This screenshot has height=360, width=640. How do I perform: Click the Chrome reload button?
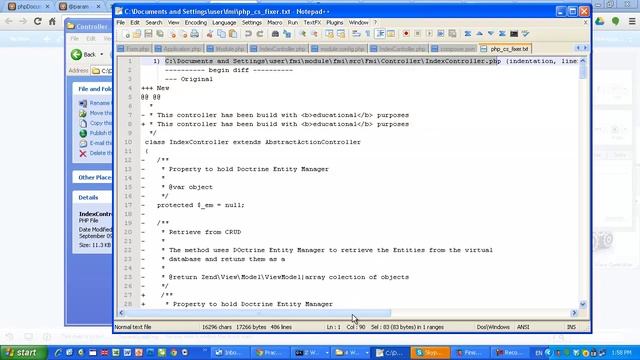[38, 21]
